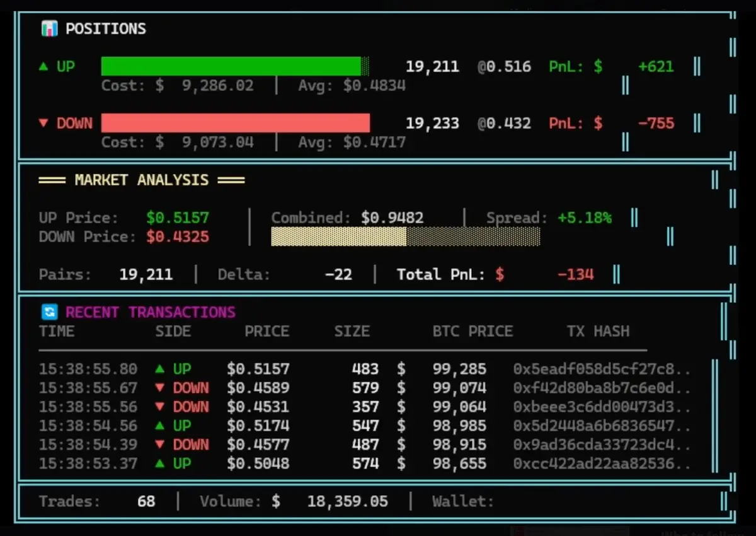
Task: Click the Combined $0.9482 value
Action: 392,218
